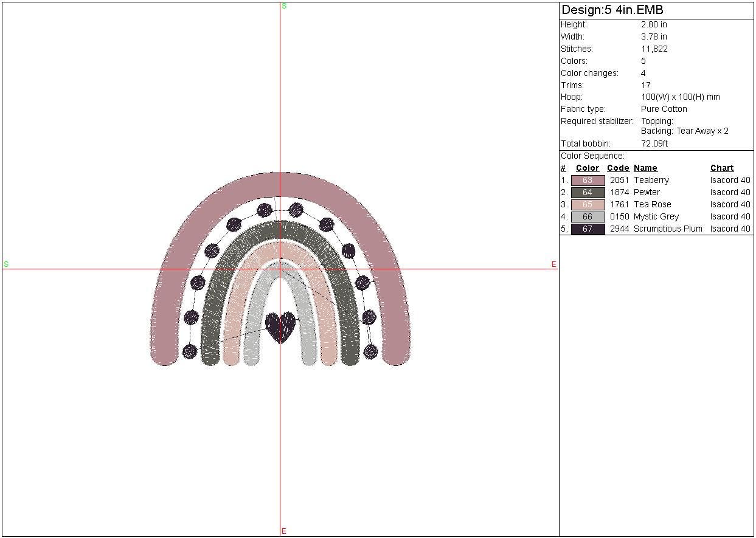This screenshot has width=756, height=538.
Task: Click the Chart column header
Action: pyautogui.click(x=722, y=168)
